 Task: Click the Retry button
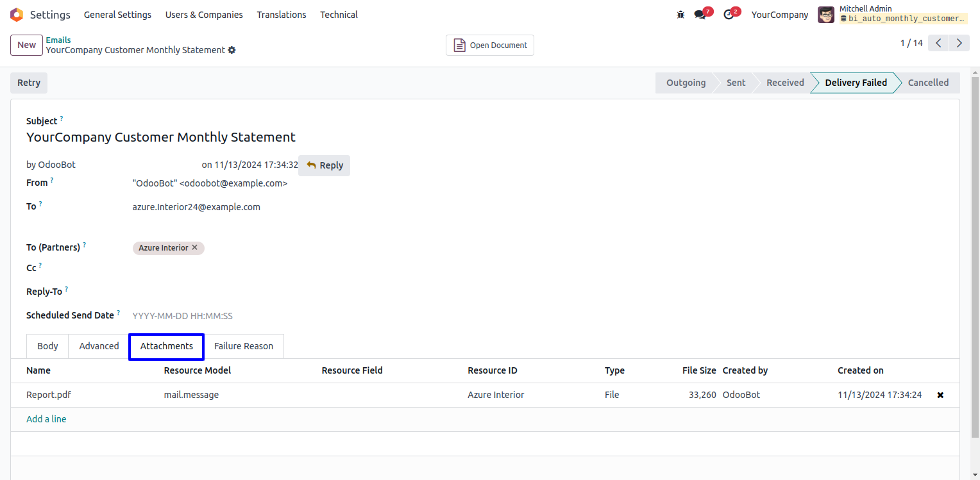point(29,83)
